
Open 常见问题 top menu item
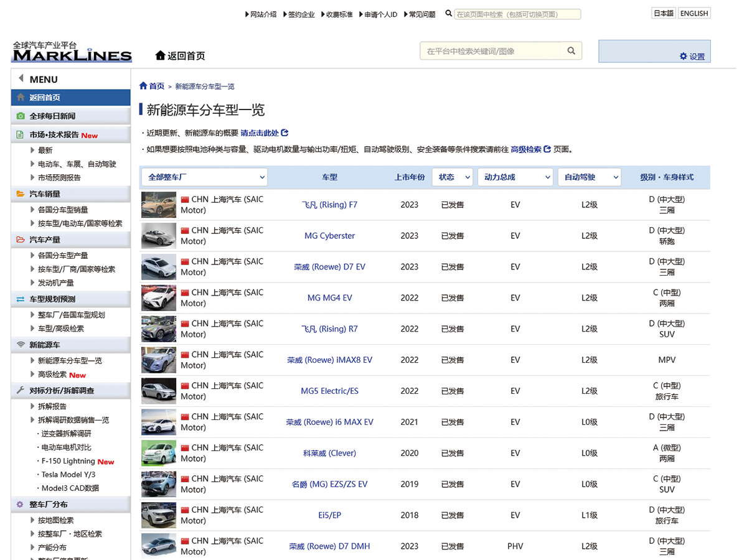click(420, 14)
